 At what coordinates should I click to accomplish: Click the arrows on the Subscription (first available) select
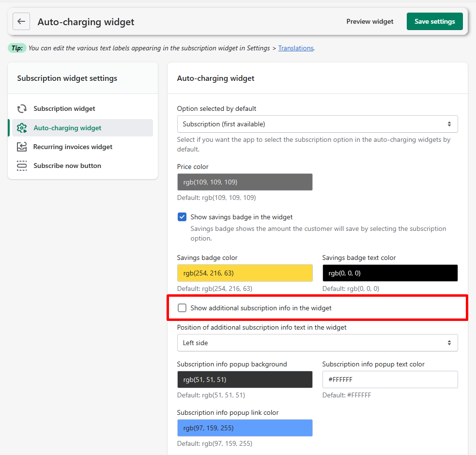[449, 124]
